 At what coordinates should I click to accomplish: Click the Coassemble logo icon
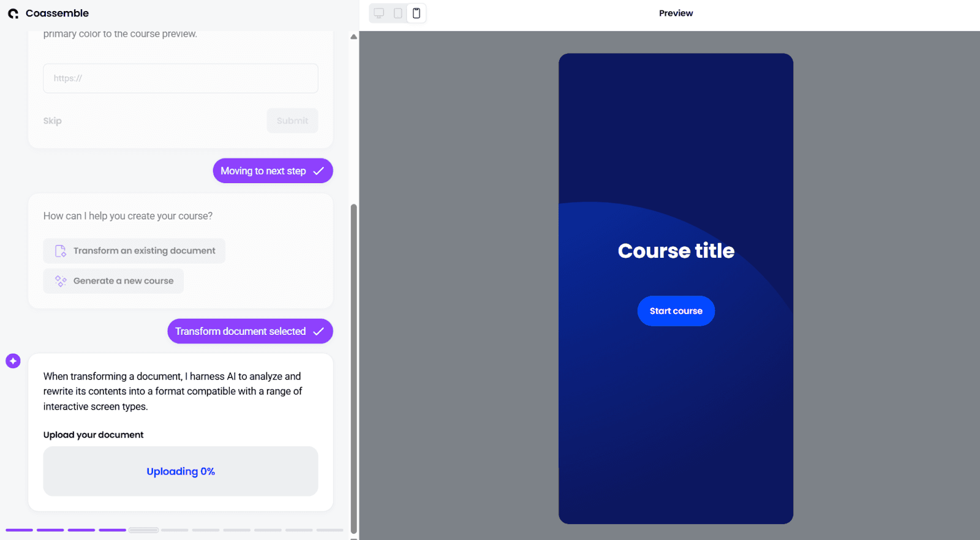click(13, 13)
